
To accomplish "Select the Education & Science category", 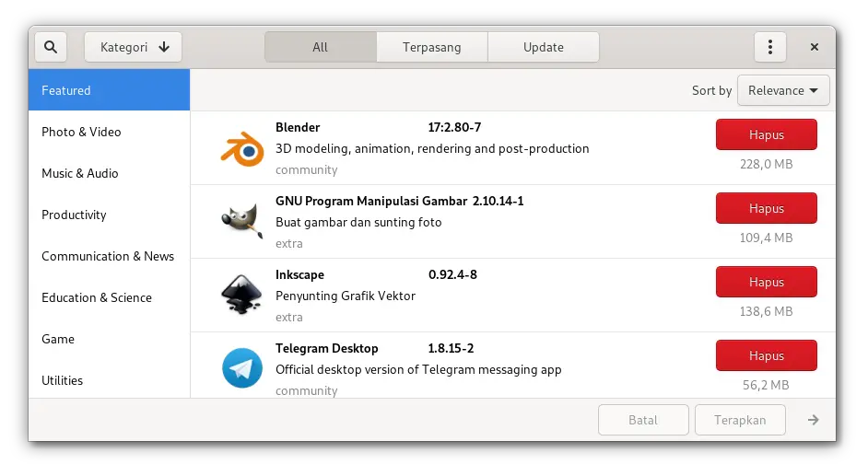I will coord(109,297).
